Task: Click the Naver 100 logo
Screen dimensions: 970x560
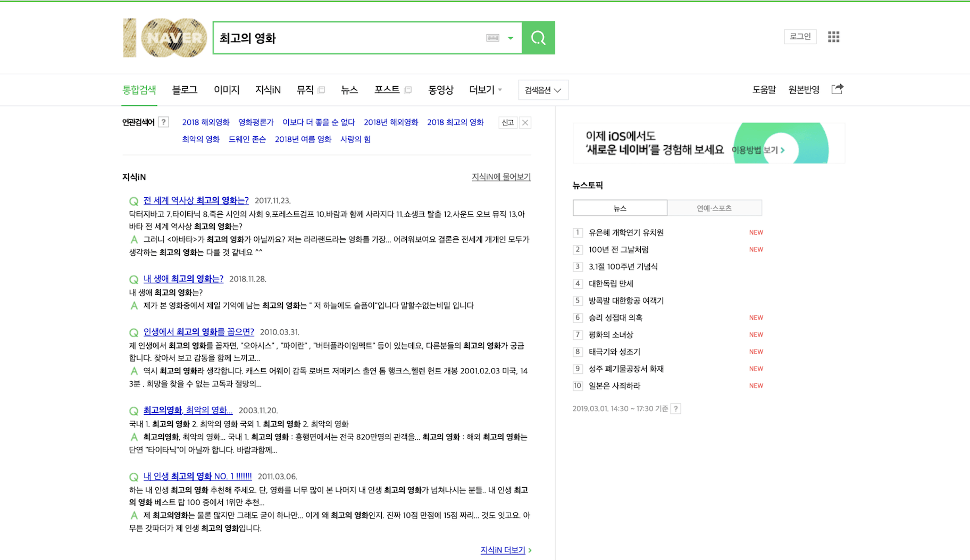Action: pyautogui.click(x=165, y=38)
